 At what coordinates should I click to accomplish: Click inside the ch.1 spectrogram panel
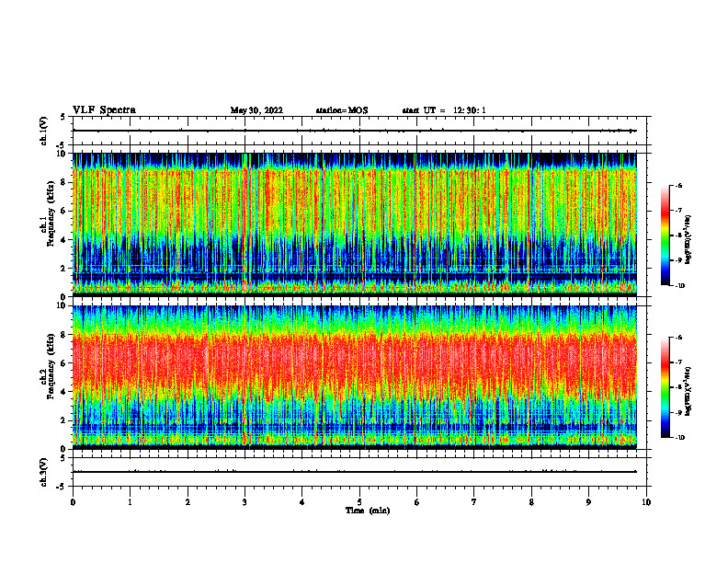coord(354,224)
